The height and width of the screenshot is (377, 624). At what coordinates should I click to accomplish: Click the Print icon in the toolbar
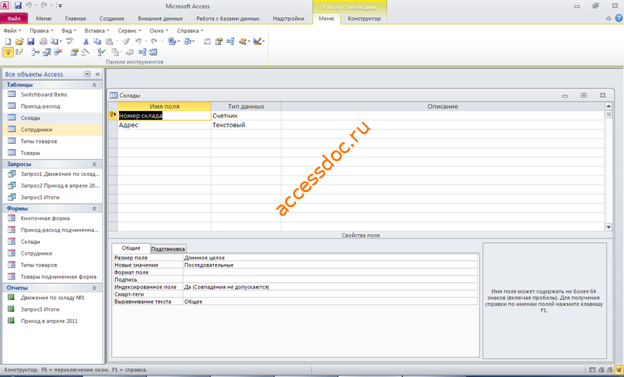(43, 41)
